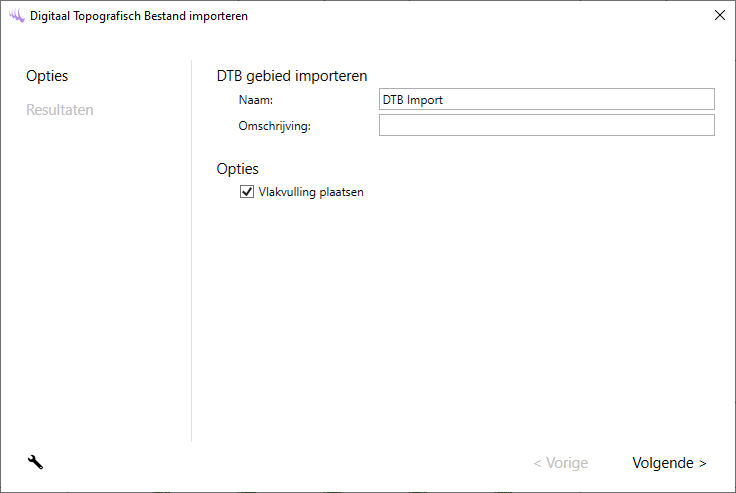Screen dimensions: 736x493
Task: Click into the Naam text field
Action: 546,99
